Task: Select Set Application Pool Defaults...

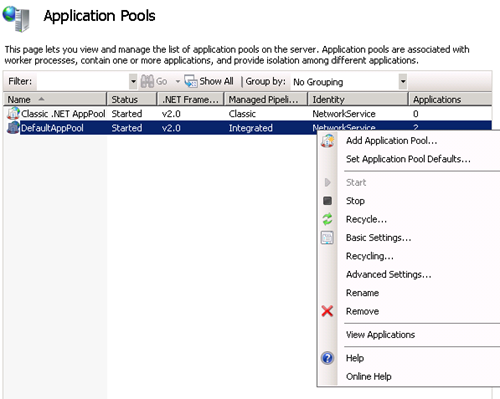Action: (408, 159)
